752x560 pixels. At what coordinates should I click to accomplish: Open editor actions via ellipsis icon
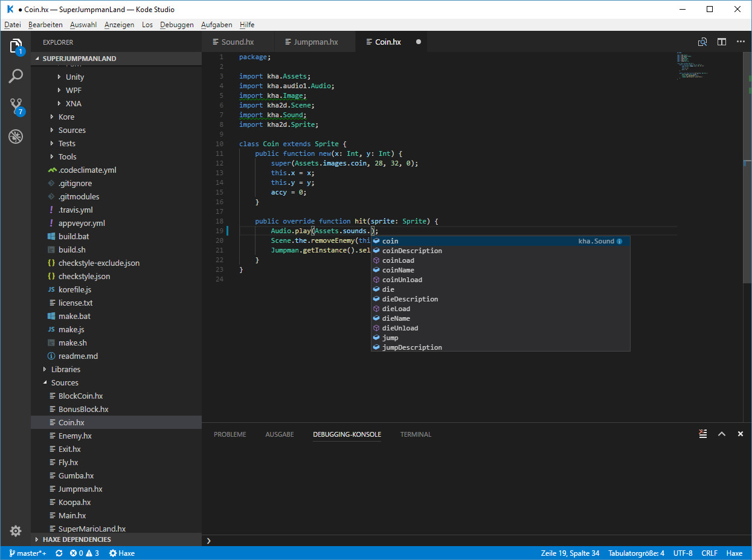tap(741, 42)
